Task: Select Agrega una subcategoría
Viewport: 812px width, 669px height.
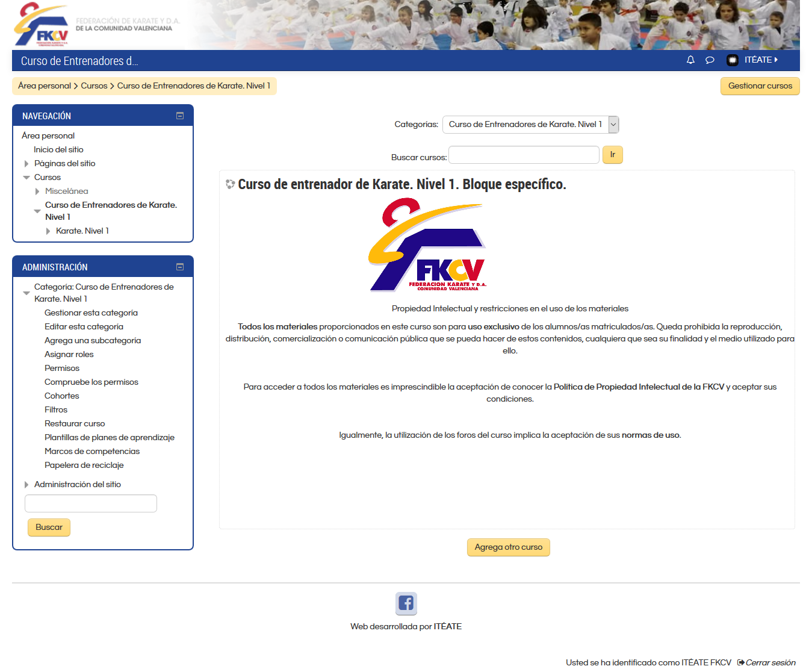Action: coord(93,341)
